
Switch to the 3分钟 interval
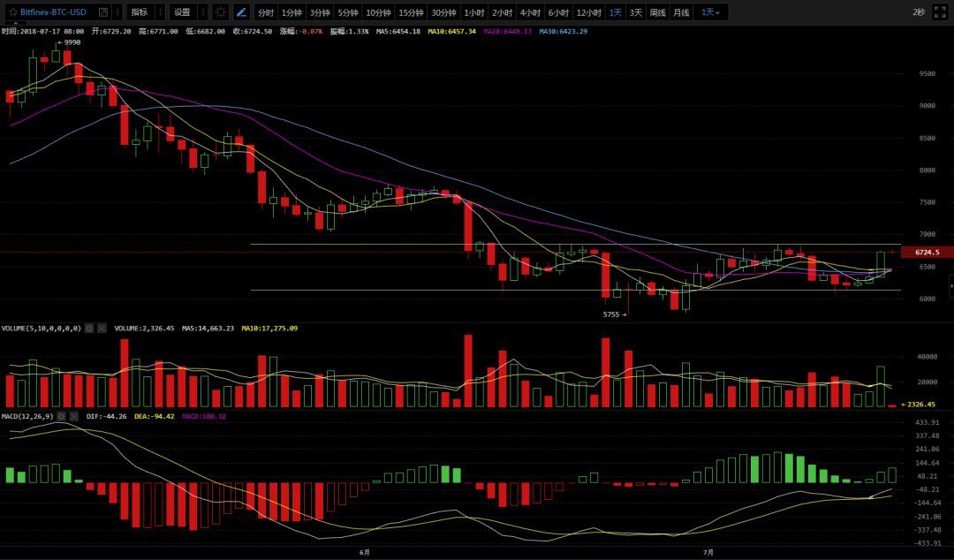click(x=320, y=12)
